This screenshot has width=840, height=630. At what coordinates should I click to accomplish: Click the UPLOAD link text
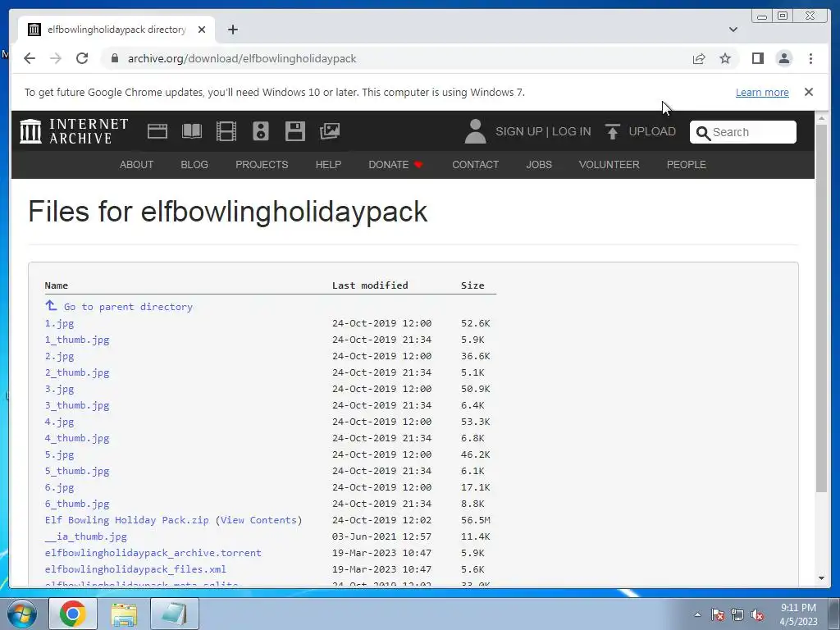click(x=652, y=131)
